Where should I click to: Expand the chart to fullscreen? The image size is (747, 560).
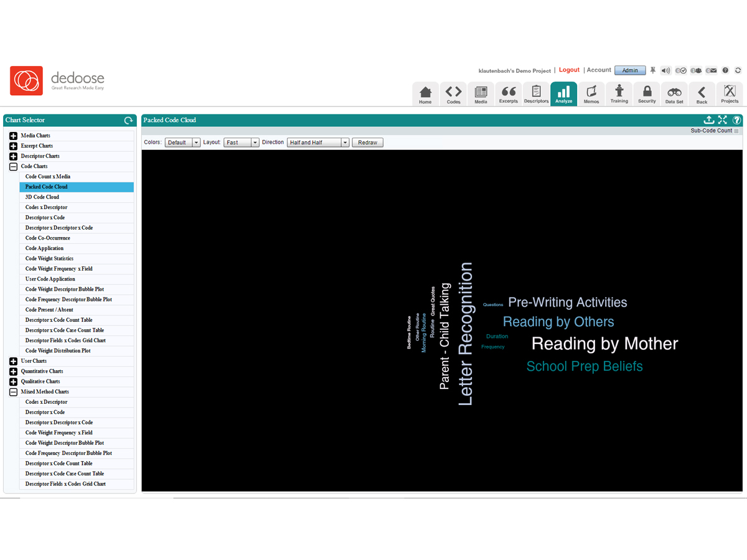(x=723, y=120)
